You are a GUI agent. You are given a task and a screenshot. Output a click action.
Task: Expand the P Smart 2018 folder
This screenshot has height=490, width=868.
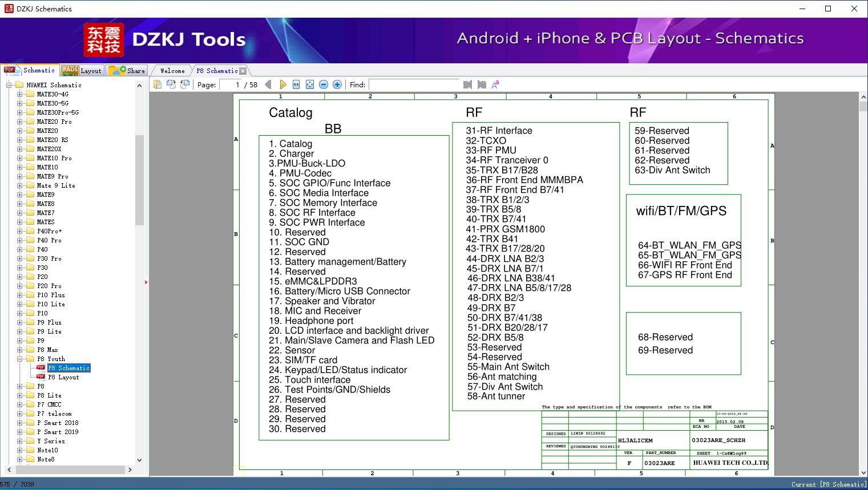coord(19,423)
